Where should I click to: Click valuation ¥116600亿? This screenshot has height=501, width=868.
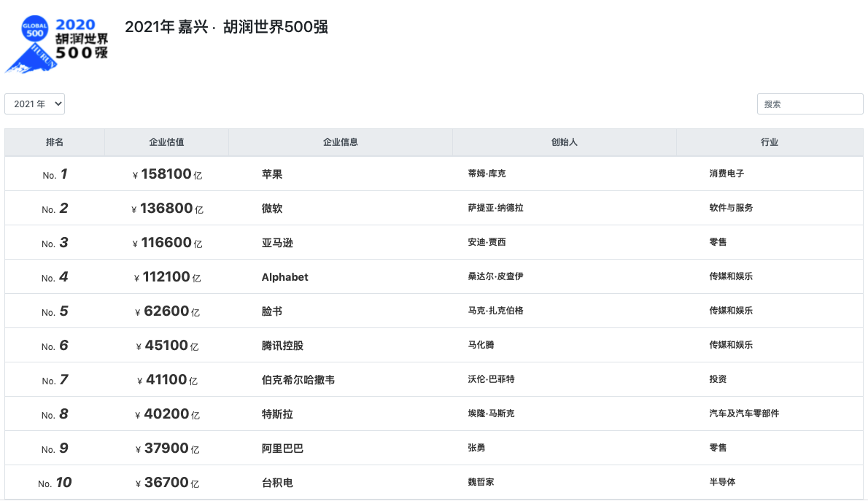tap(167, 243)
